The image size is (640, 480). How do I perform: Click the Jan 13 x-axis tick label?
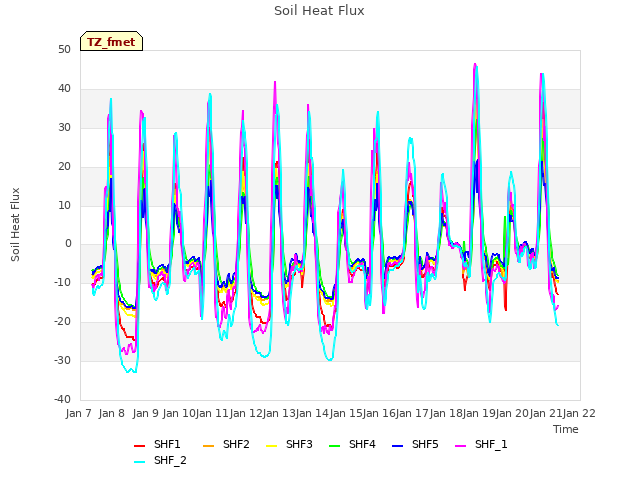279,413
